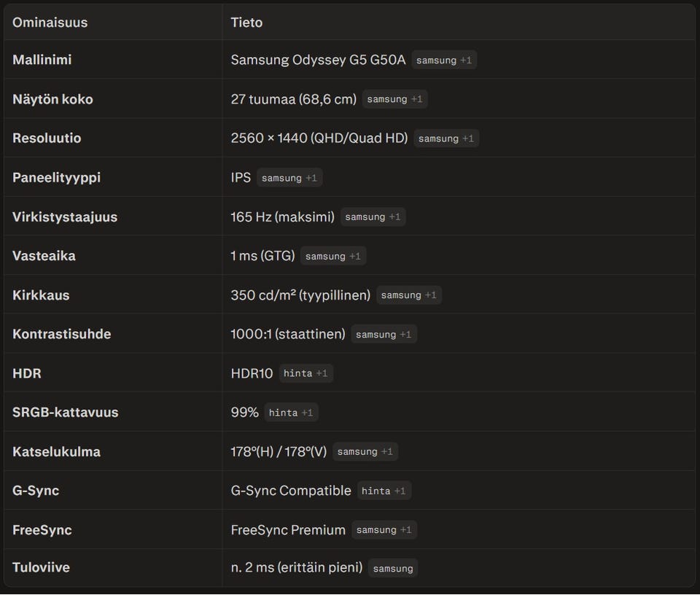Select the value G-Sync Compatible
700x595 pixels.
click(x=291, y=491)
